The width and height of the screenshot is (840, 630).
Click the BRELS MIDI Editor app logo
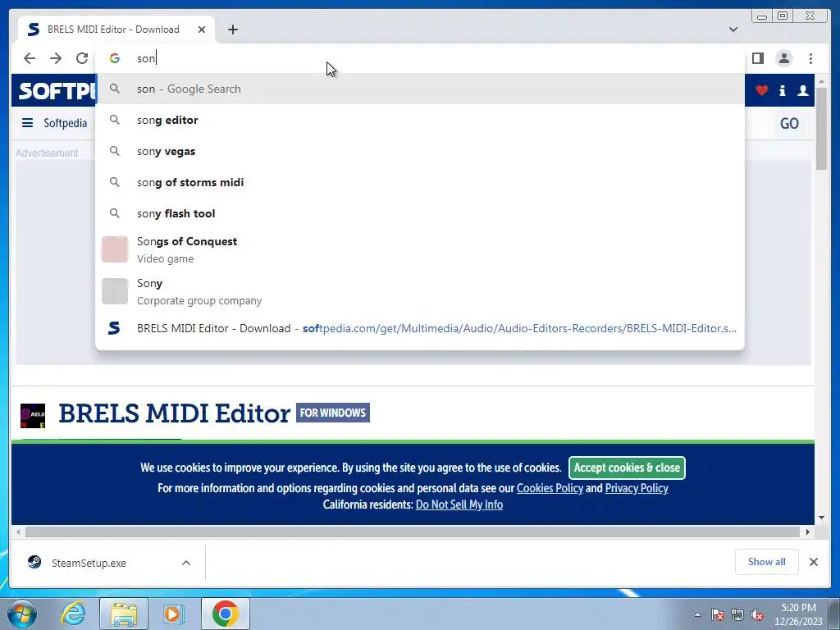click(33, 416)
